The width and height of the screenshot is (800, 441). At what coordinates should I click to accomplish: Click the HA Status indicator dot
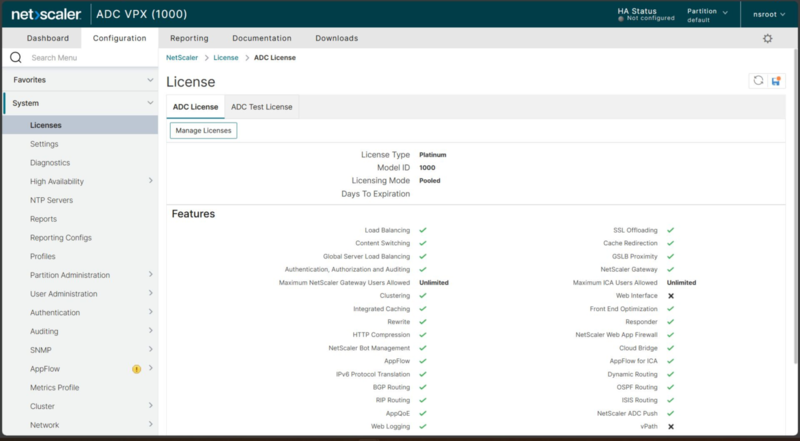(621, 19)
